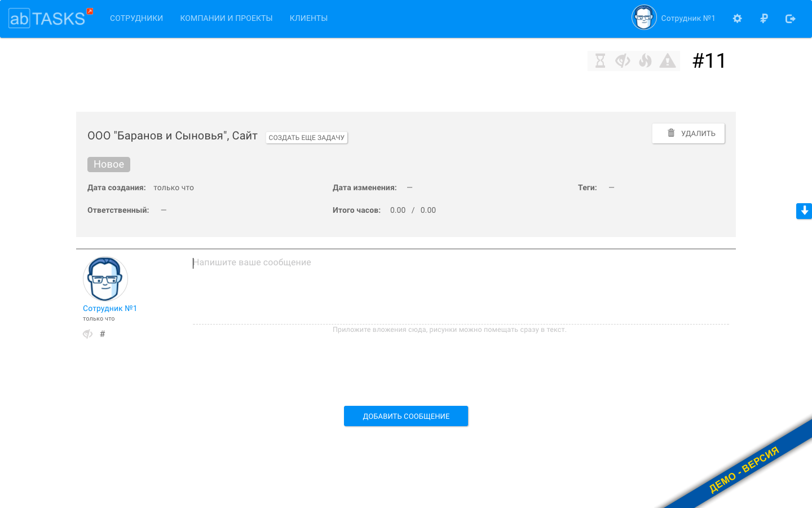Toggle the hourglass waiting flag
This screenshot has width=812, height=508.
600,61
